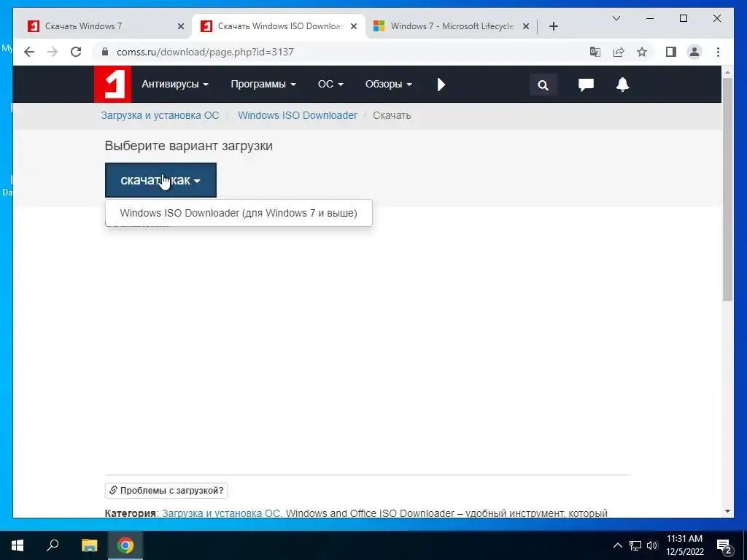Open the category link 'Загрузка и установка ОС.'
The height and width of the screenshot is (560, 747).
coord(222,513)
